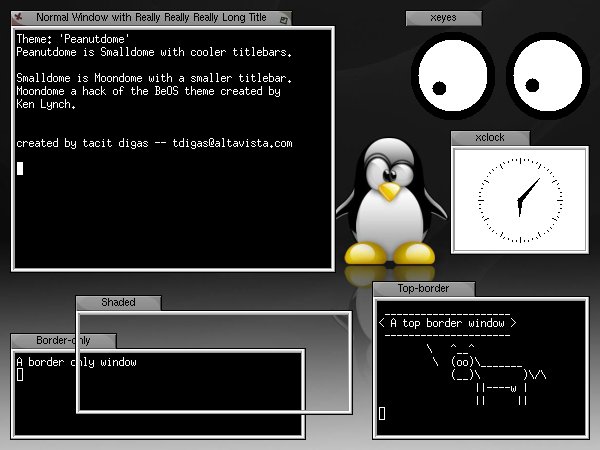Click the solid cursor block in the Normal Window terminal
The width and height of the screenshot is (600, 450).
coord(20,168)
